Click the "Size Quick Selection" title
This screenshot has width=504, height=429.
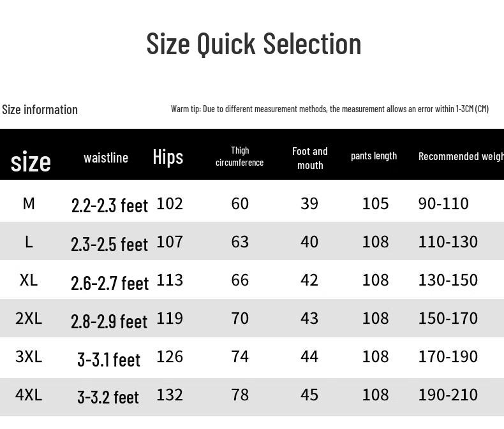253,44
